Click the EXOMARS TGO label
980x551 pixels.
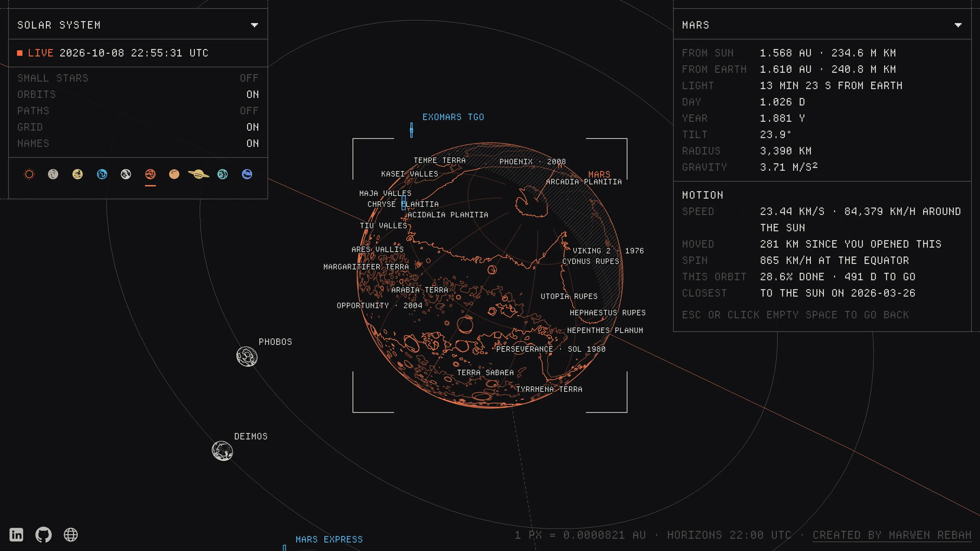(x=453, y=117)
